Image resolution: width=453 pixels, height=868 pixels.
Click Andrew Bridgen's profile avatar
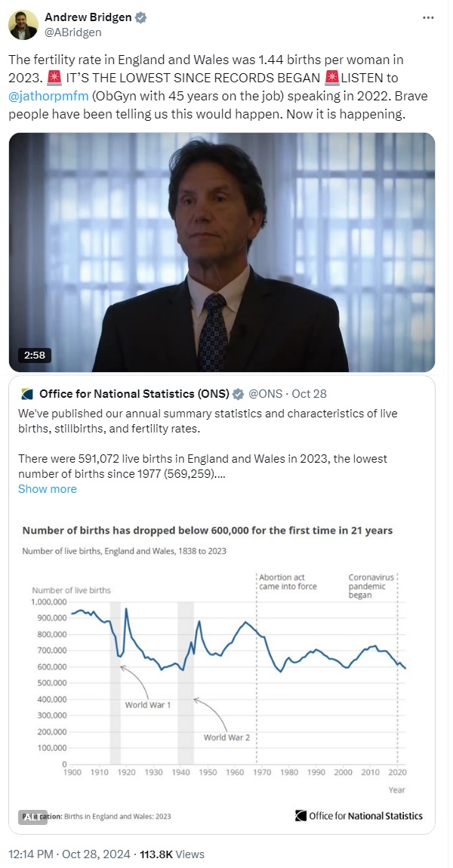click(23, 25)
